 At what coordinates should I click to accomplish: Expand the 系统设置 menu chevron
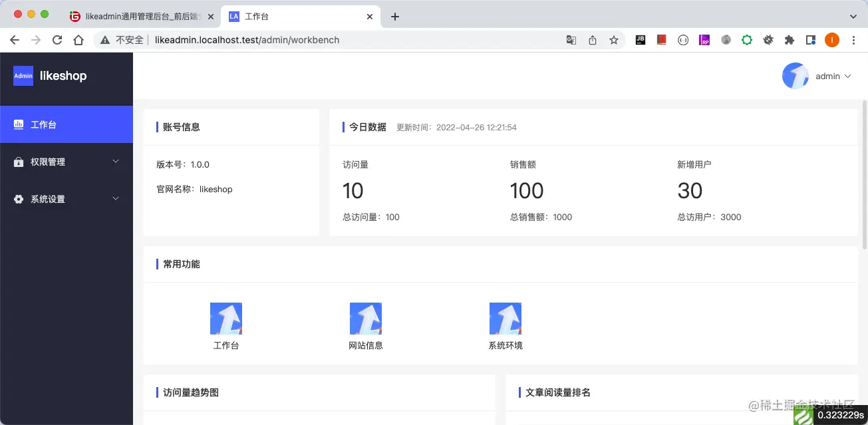click(x=115, y=198)
